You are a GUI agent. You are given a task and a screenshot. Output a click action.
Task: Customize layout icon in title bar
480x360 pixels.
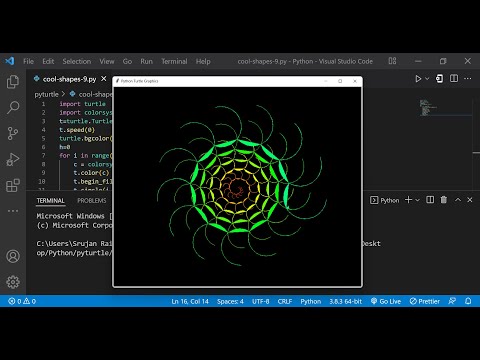(x=392, y=61)
